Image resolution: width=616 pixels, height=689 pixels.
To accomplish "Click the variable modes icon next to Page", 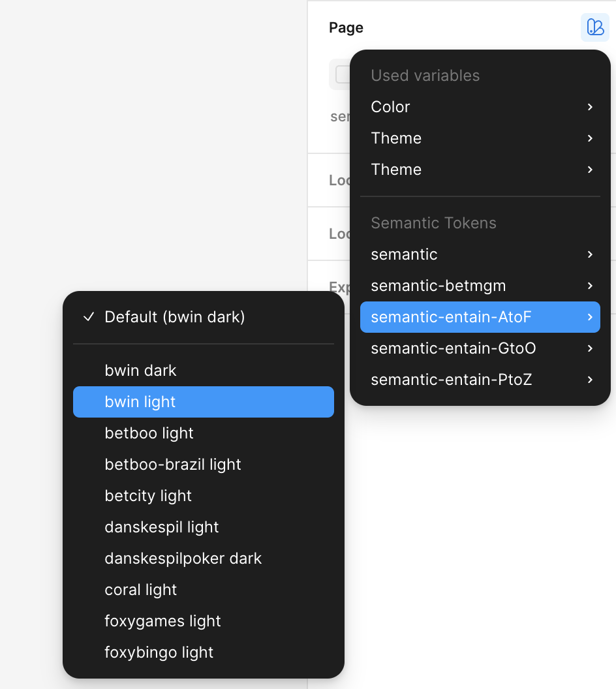I will click(594, 27).
